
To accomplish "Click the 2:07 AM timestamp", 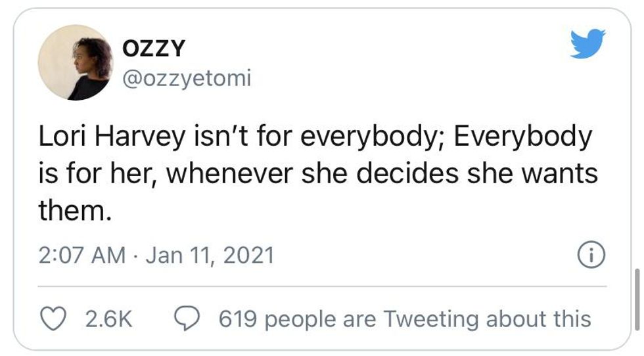I will coord(82,256).
